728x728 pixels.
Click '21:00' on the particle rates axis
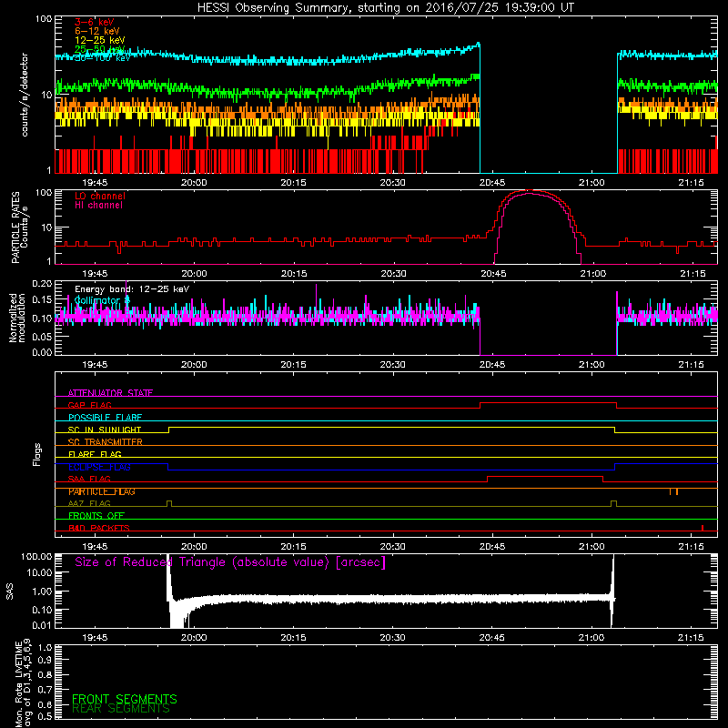[592, 274]
